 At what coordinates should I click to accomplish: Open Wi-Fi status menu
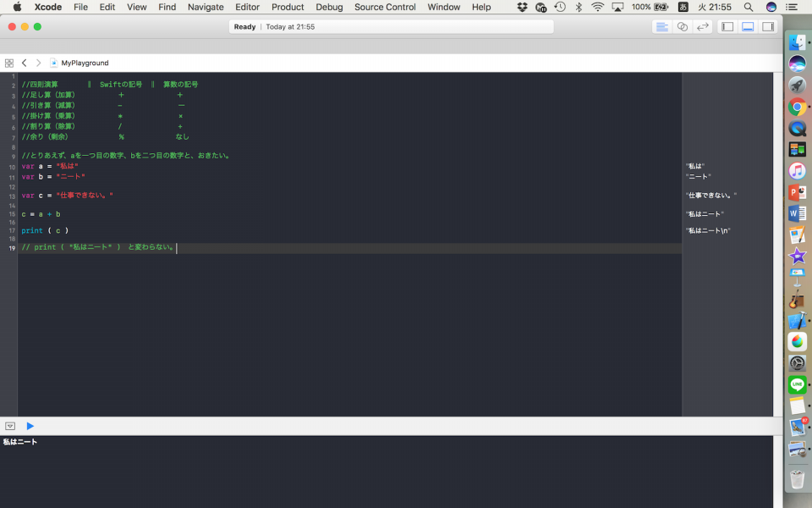click(598, 7)
